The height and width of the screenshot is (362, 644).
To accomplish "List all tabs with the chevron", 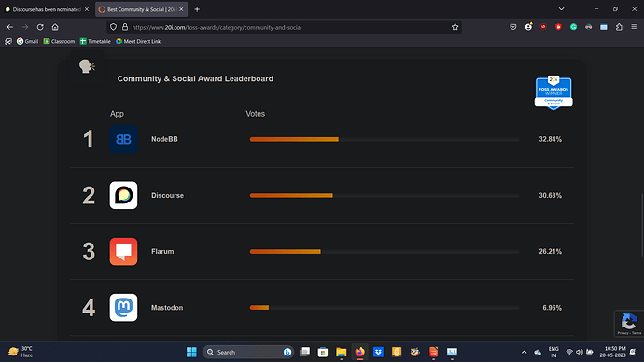I will [x=561, y=9].
